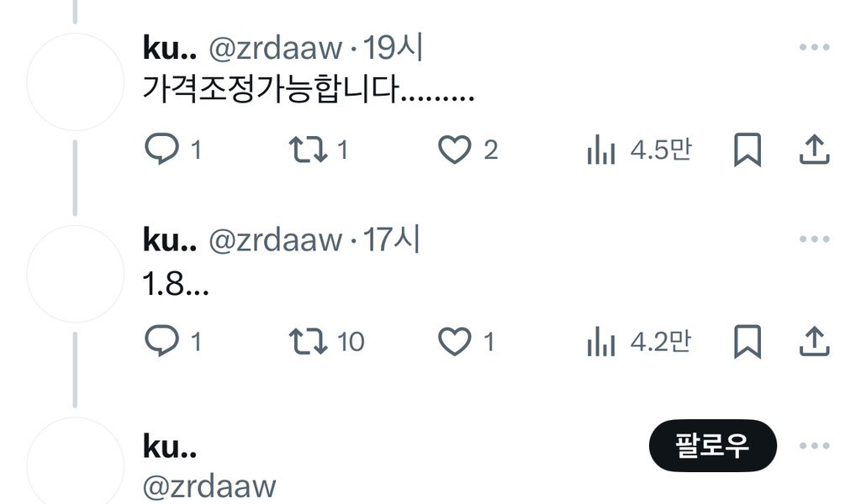
Task: View analytics showing 4.5만 views
Action: pyautogui.click(x=639, y=150)
